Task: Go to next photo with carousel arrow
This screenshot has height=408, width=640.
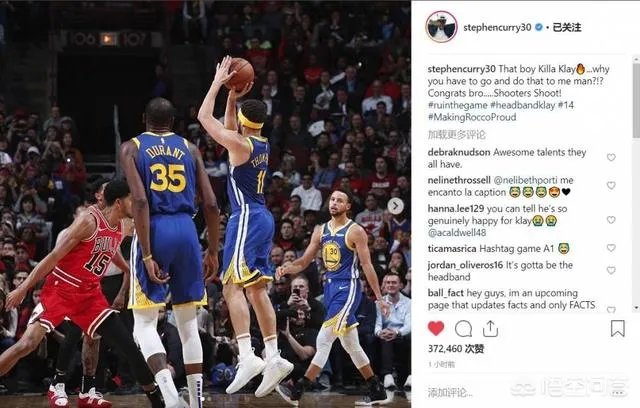Action: tap(395, 206)
